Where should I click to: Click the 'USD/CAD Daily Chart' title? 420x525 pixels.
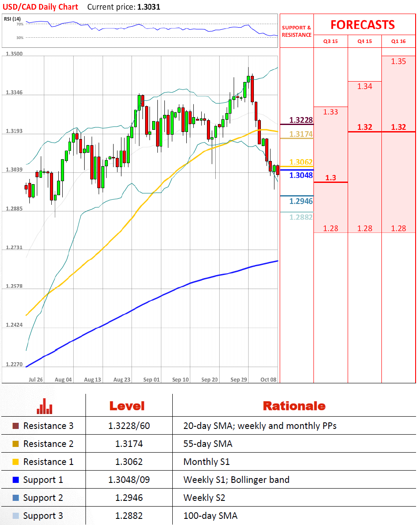[40, 7]
